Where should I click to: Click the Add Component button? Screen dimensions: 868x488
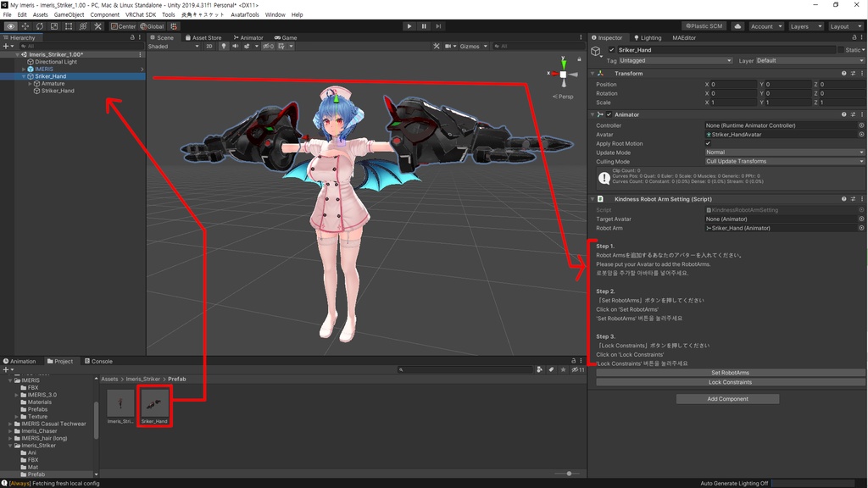point(727,399)
